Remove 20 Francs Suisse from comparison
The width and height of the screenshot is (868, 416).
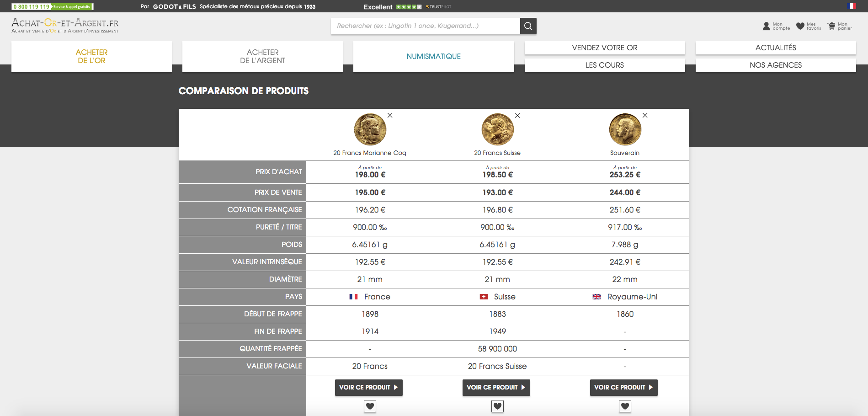tap(517, 116)
